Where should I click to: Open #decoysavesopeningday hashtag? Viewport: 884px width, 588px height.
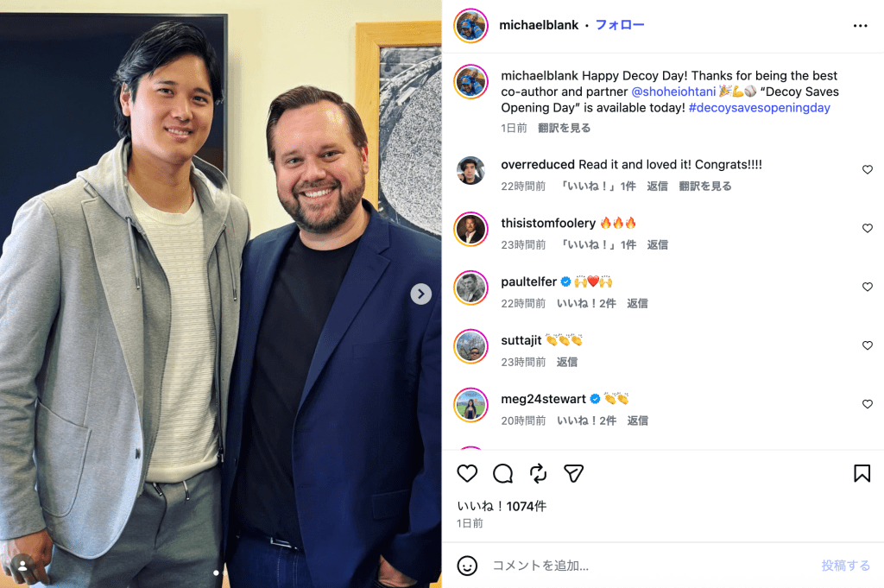pyautogui.click(x=759, y=108)
